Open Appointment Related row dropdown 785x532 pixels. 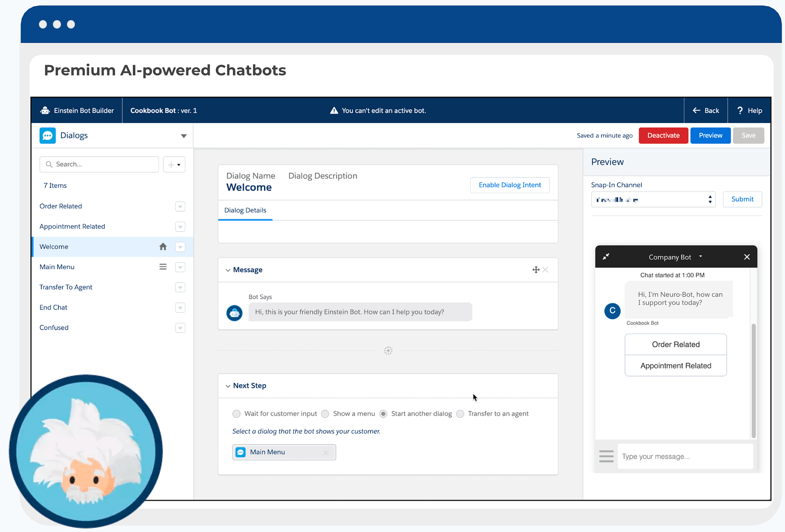pos(180,226)
